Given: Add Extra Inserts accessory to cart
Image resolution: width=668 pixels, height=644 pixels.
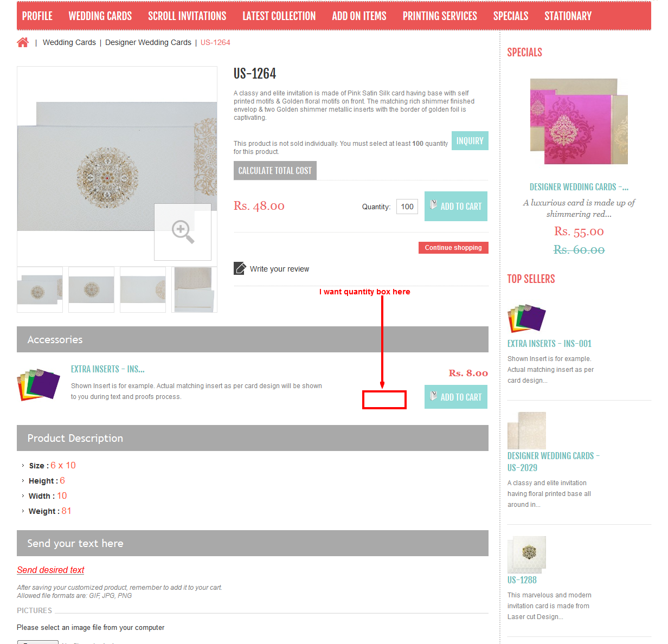Looking at the screenshot, I should pyautogui.click(x=456, y=397).
